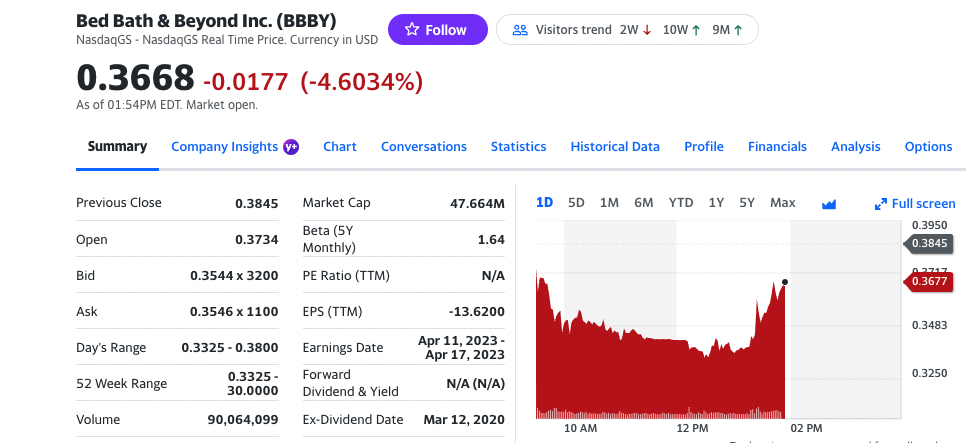Select the 1D chart range
Image resolution: width=966 pixels, height=443 pixels.
point(545,203)
